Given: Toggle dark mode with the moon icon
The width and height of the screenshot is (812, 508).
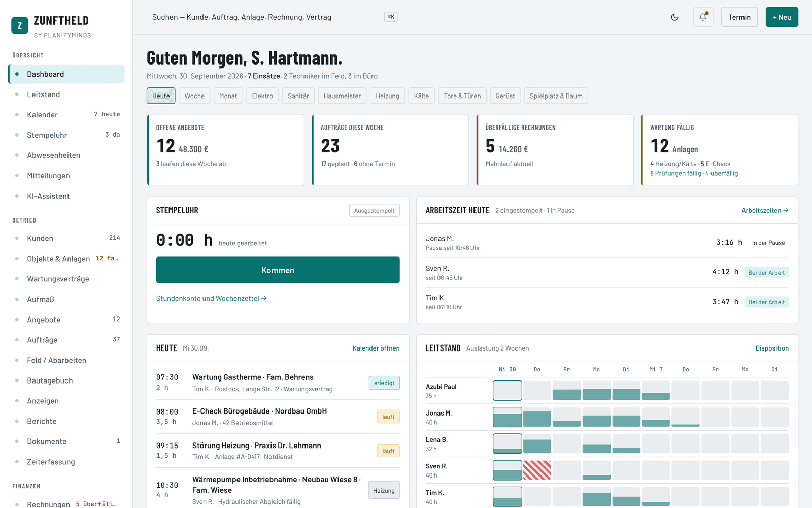Looking at the screenshot, I should pyautogui.click(x=674, y=17).
